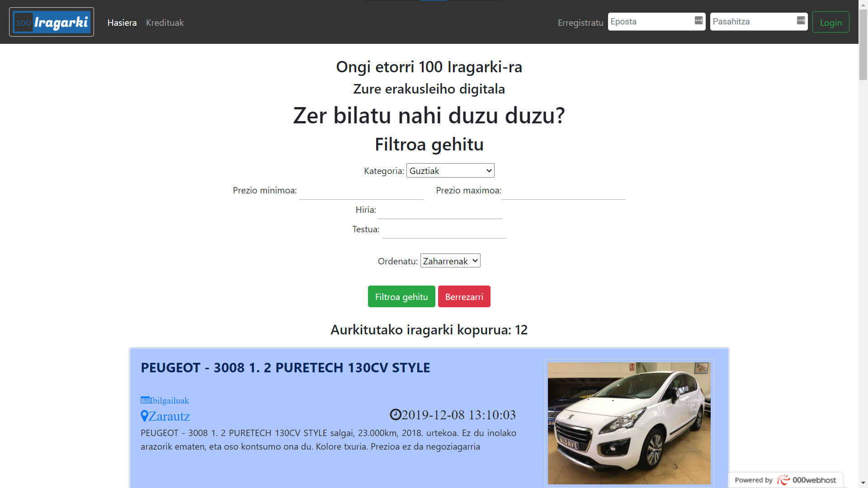Click the clock icon beside the date
Screen dimensions: 868x488
396,415
